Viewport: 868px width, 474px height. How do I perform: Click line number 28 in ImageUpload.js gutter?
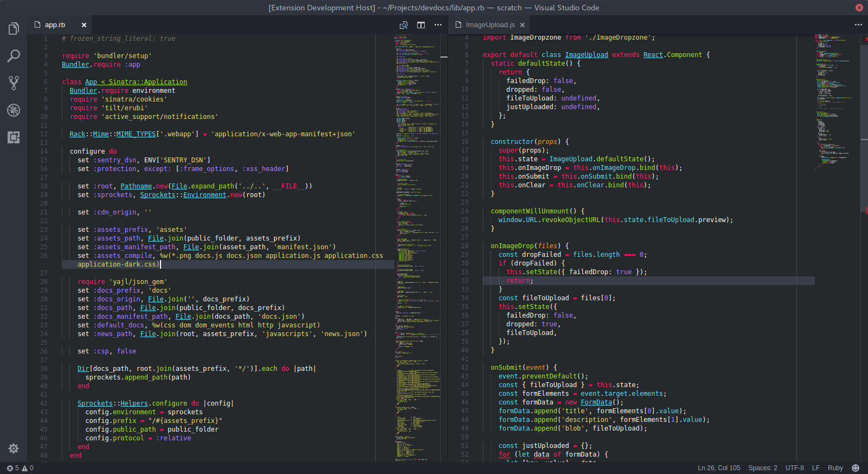click(x=464, y=246)
